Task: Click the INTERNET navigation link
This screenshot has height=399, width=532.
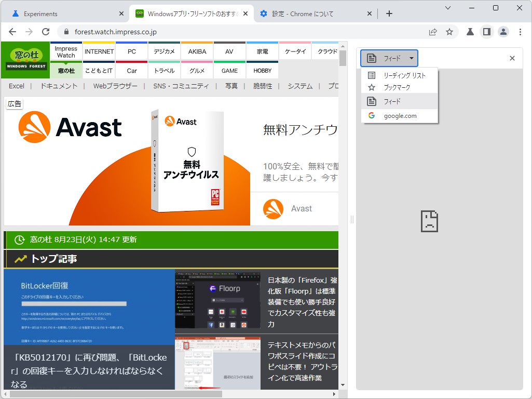Action: [x=99, y=51]
